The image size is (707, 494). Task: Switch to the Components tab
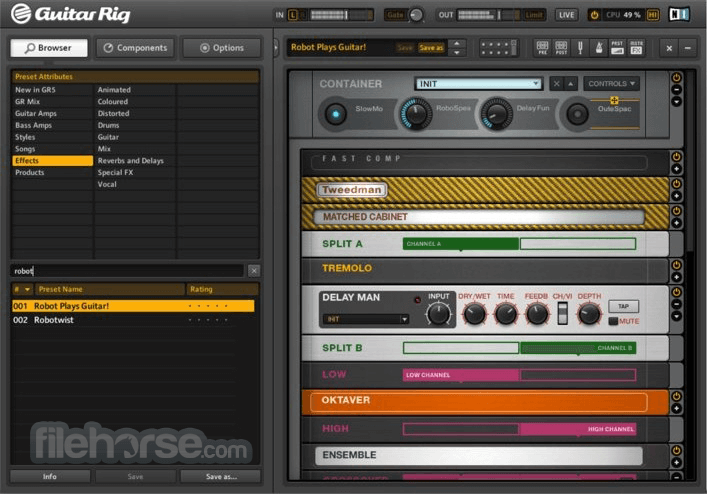pyautogui.click(x=135, y=48)
